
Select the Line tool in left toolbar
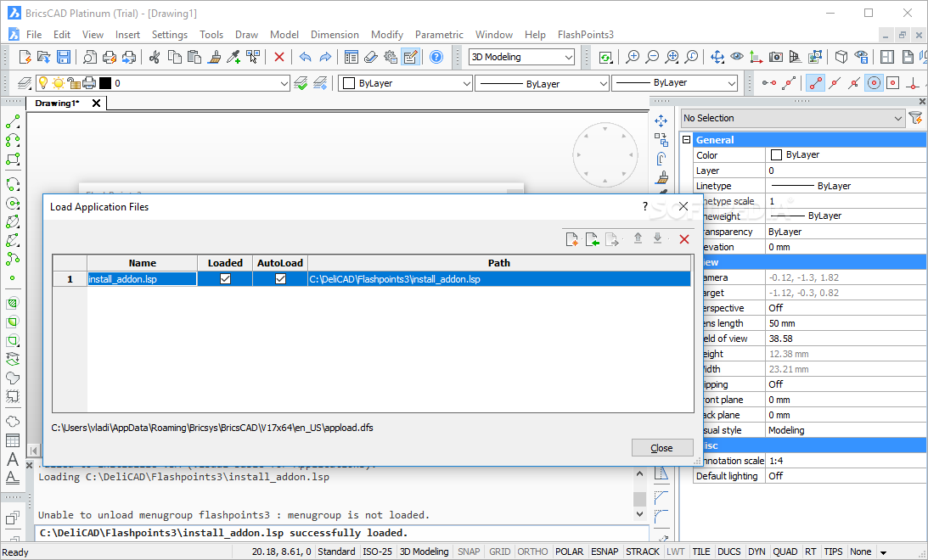point(13,121)
